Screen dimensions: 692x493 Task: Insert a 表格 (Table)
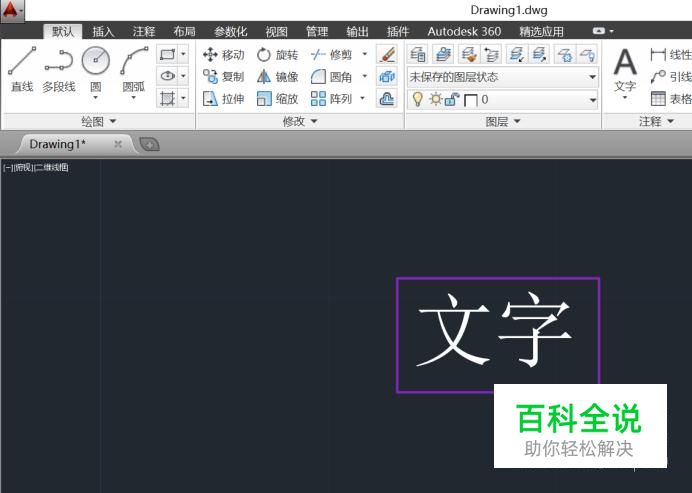point(671,98)
